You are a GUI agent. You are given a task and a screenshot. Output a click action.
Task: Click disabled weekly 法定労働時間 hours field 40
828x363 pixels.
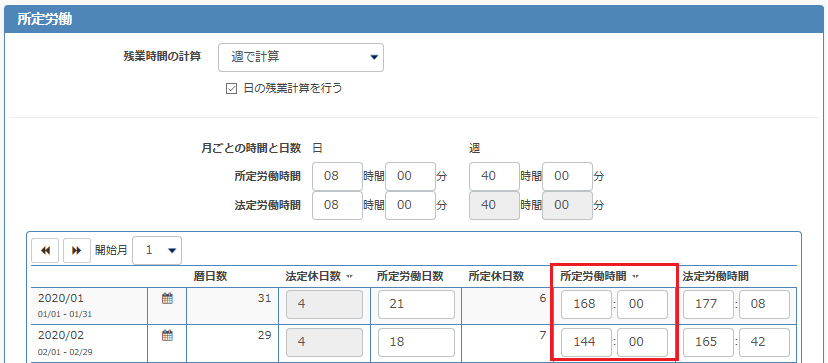[x=494, y=205]
